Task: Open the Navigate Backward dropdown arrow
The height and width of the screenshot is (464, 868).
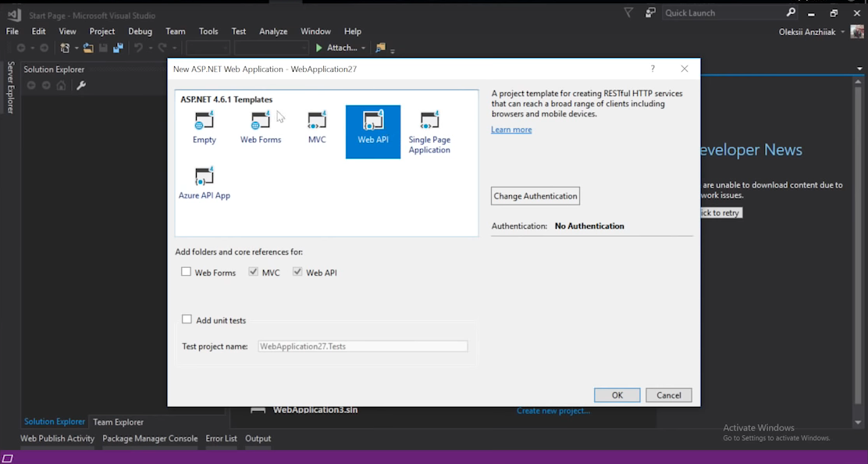Action: click(33, 48)
